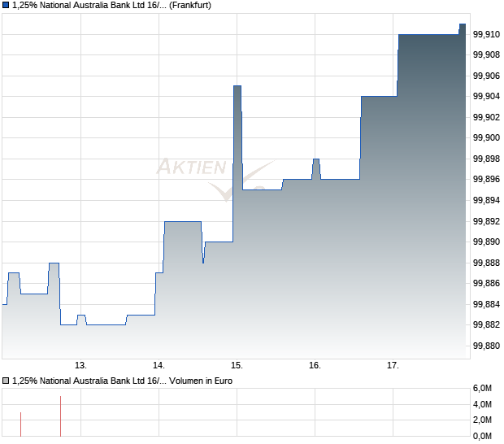Click the 99,904 price axis label

pyautogui.click(x=486, y=97)
